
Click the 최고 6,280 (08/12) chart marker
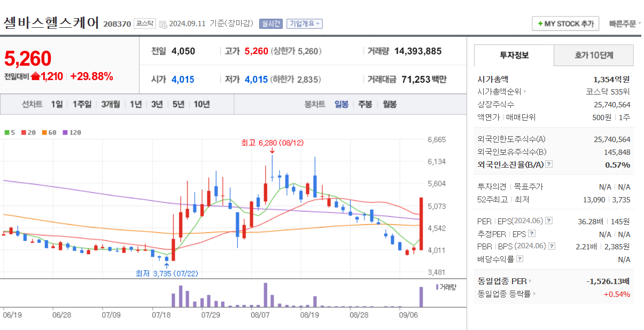272,143
